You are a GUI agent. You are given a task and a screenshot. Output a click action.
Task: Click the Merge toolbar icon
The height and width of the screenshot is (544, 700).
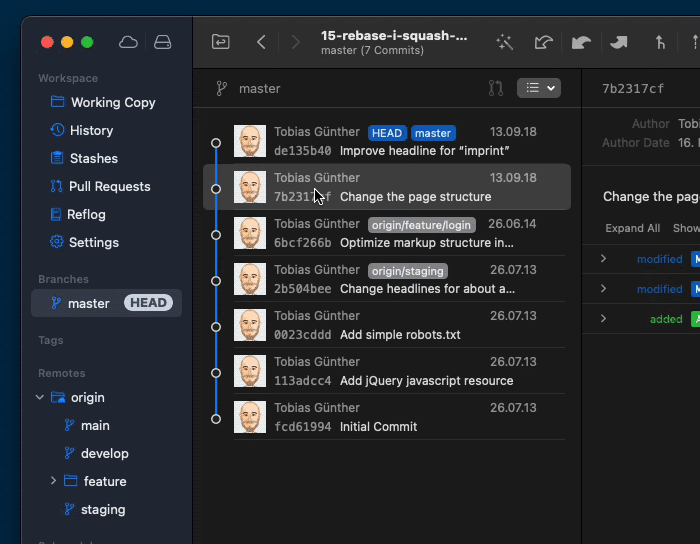(660, 42)
